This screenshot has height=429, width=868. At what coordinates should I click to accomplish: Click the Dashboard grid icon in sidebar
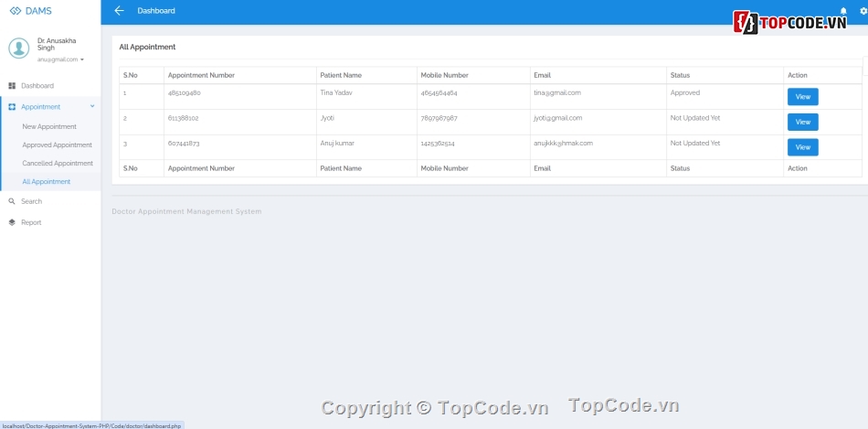12,86
